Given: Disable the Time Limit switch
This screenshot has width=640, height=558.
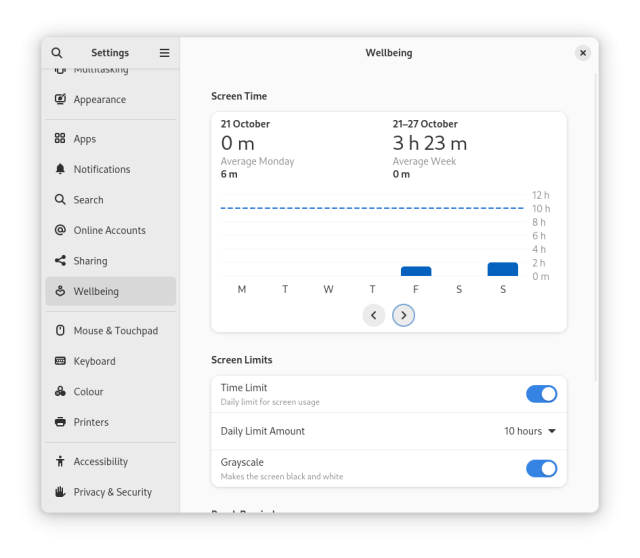Looking at the screenshot, I should click(x=541, y=394).
